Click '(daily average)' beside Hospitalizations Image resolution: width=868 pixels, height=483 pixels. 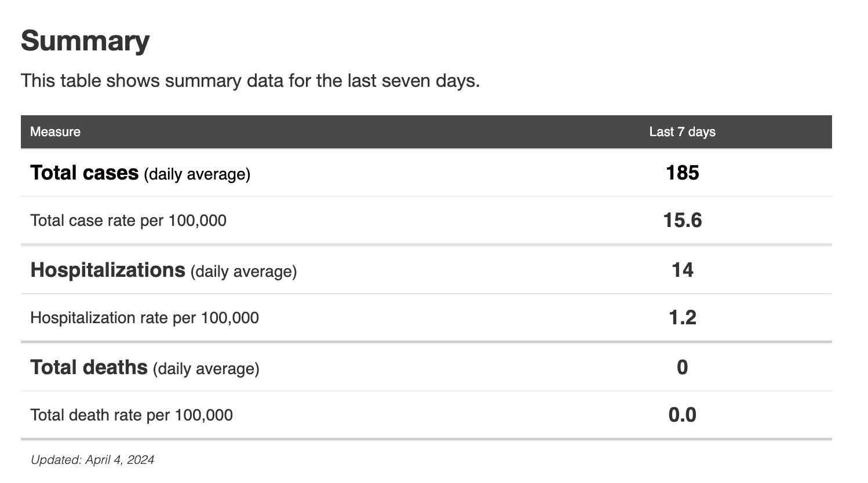click(x=243, y=272)
